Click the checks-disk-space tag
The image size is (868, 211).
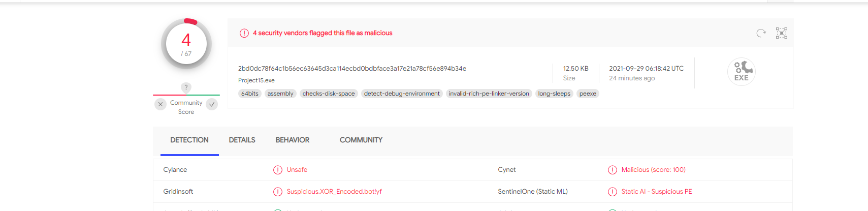329,94
